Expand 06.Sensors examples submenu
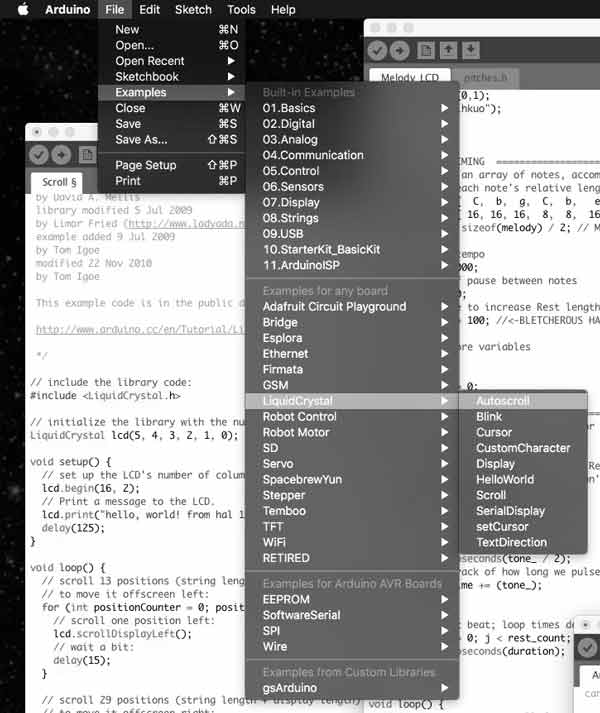 pyautogui.click(x=352, y=187)
